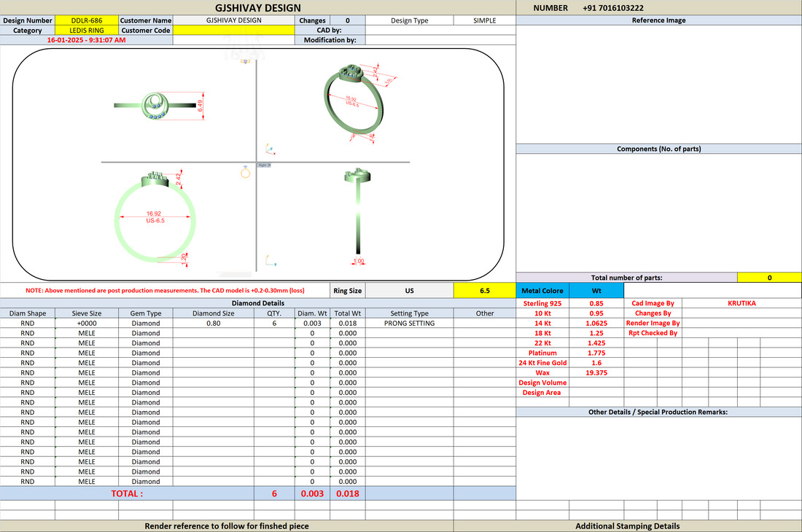The image size is (802, 532).
Task: Click the KRUTIKA Cad Image By cell
Action: [x=741, y=303]
